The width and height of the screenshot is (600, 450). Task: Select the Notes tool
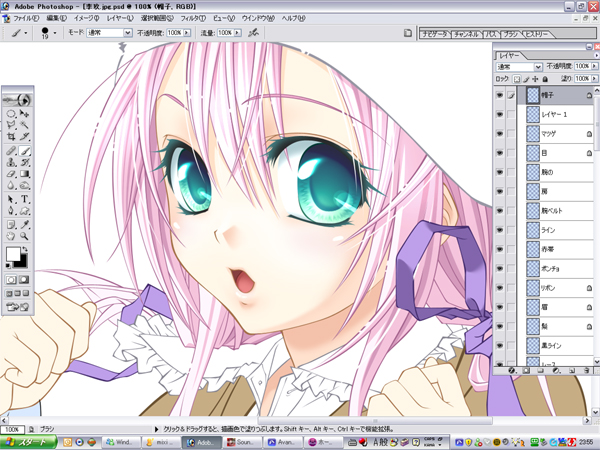point(11,225)
